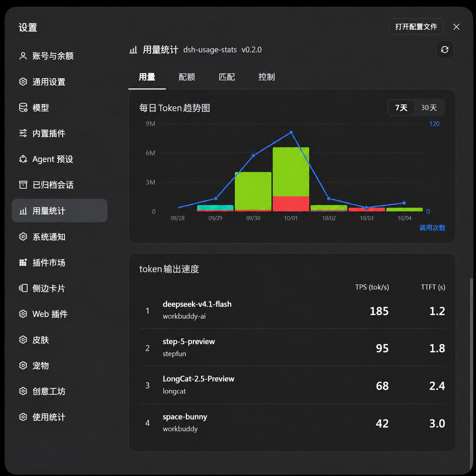Screen dimensions: 476x476
Task: Click the line point above 10/04
Action: (404, 203)
